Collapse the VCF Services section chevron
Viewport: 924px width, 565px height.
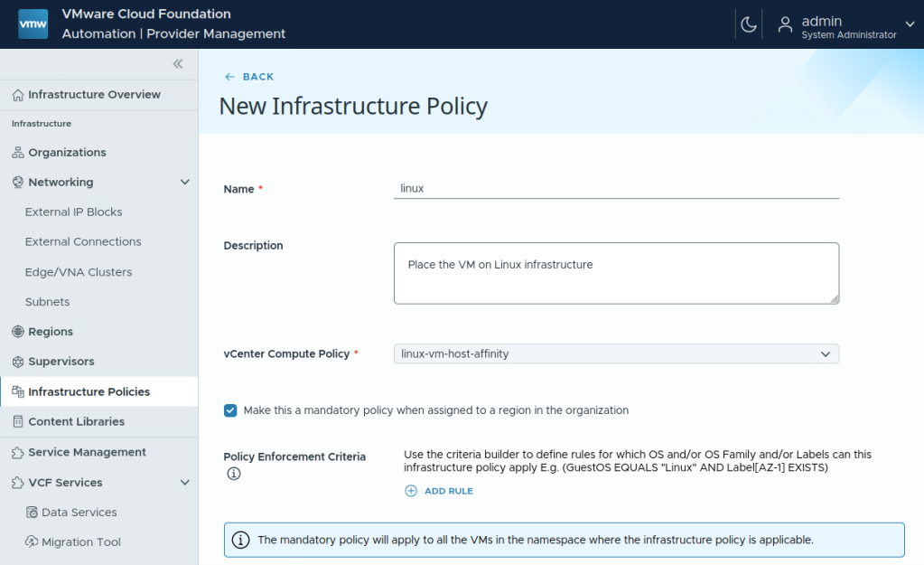[185, 483]
